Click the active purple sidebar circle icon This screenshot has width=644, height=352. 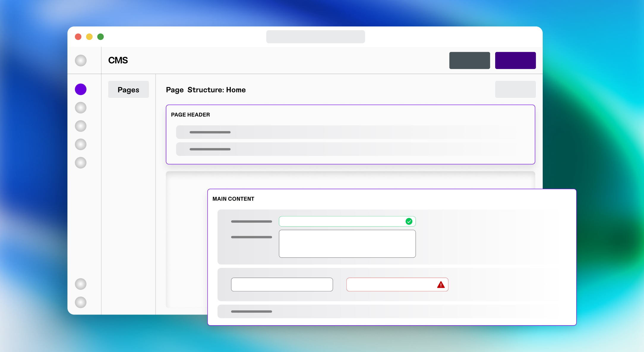(80, 89)
